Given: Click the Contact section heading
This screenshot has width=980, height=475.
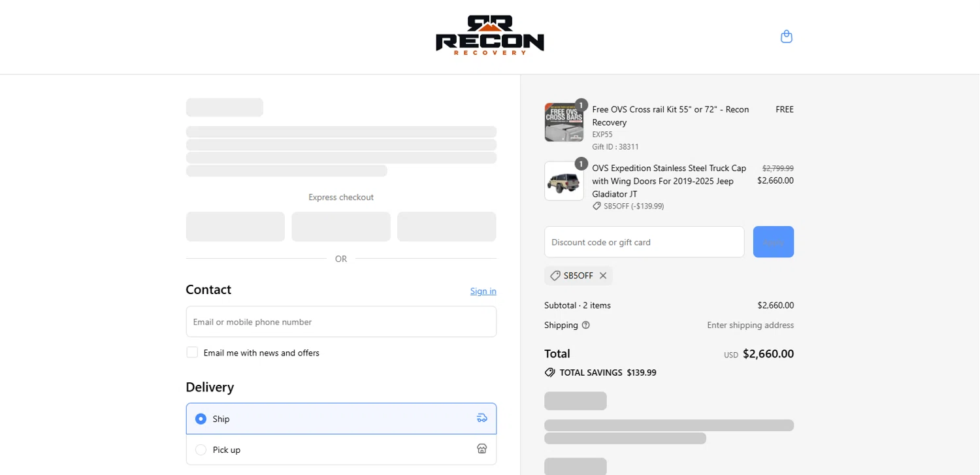Looking at the screenshot, I should tap(208, 289).
